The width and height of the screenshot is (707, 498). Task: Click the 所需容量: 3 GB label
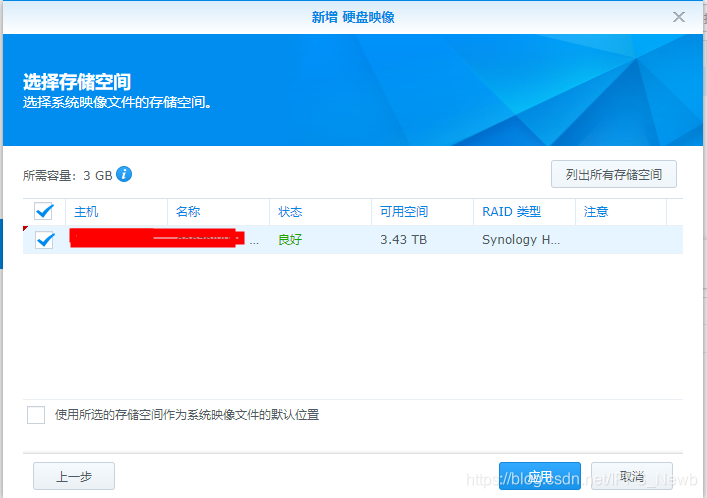point(67,175)
